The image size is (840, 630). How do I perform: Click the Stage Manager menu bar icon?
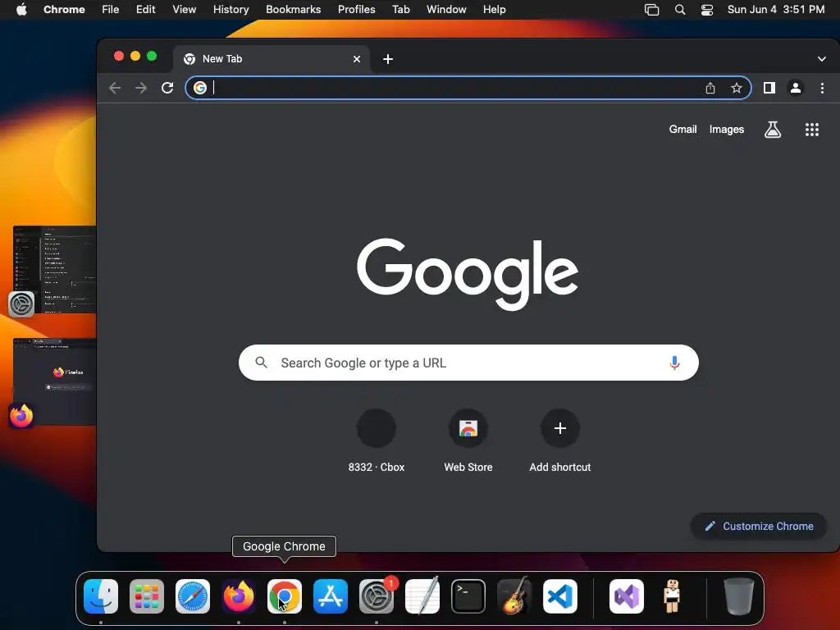pos(651,10)
